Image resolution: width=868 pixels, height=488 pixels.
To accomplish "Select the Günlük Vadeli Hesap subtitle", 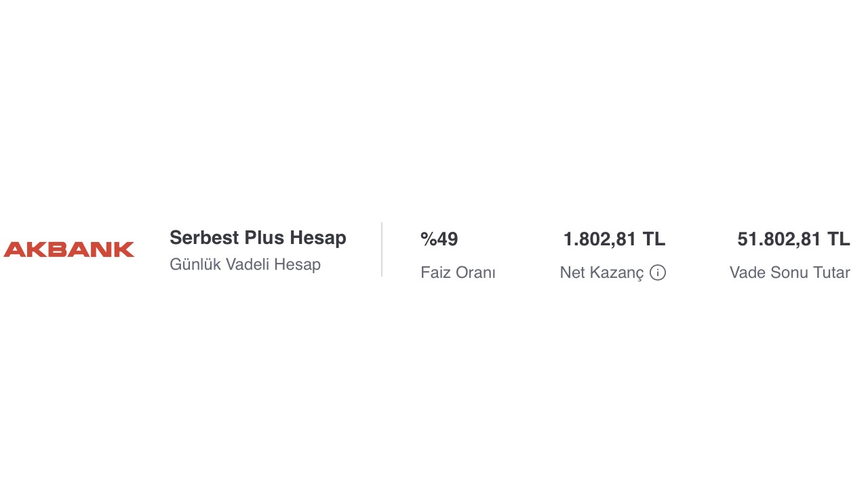I will pyautogui.click(x=245, y=264).
